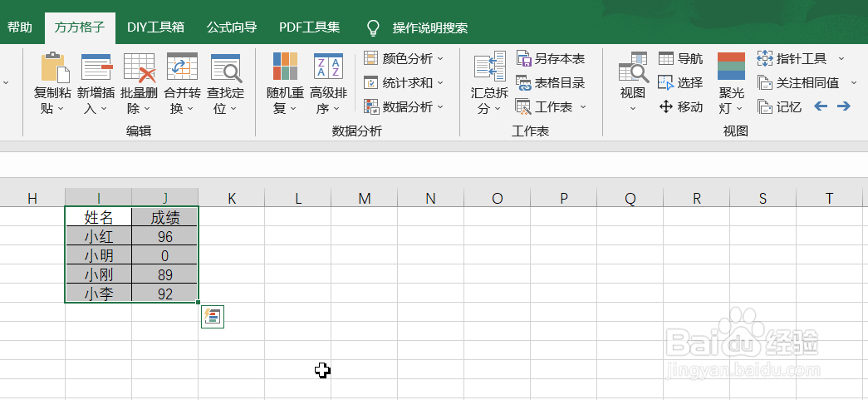868x400 pixels.
Task: Click the lightbulb search icon
Action: click(x=374, y=27)
